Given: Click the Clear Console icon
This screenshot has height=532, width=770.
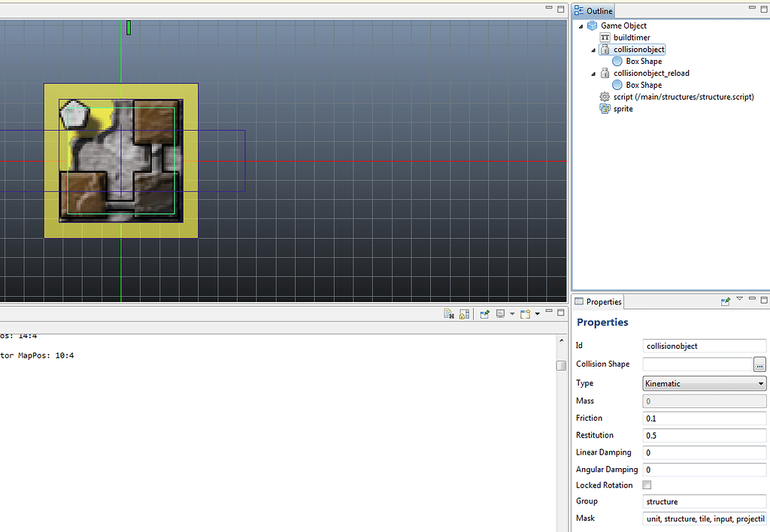Looking at the screenshot, I should [449, 313].
